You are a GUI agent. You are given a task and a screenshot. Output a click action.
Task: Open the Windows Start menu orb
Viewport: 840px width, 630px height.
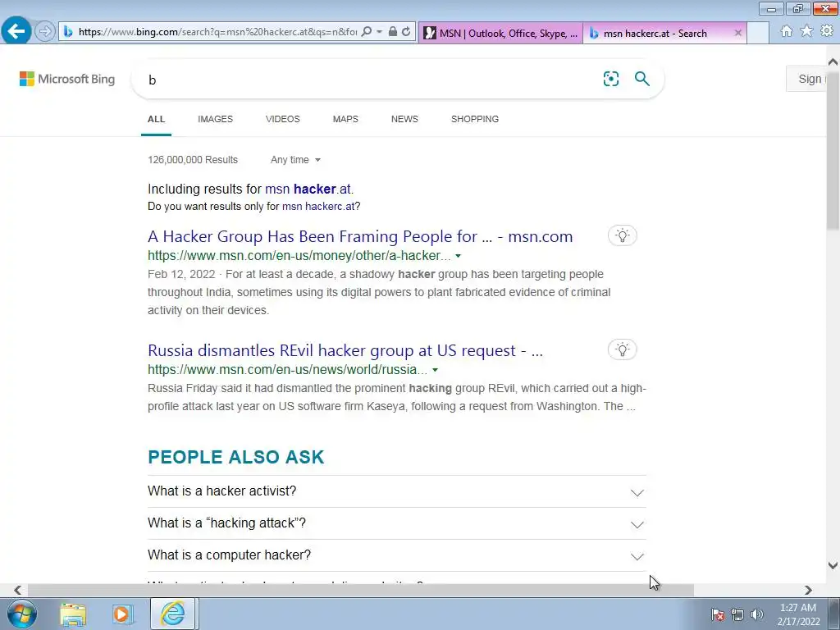pos(22,614)
